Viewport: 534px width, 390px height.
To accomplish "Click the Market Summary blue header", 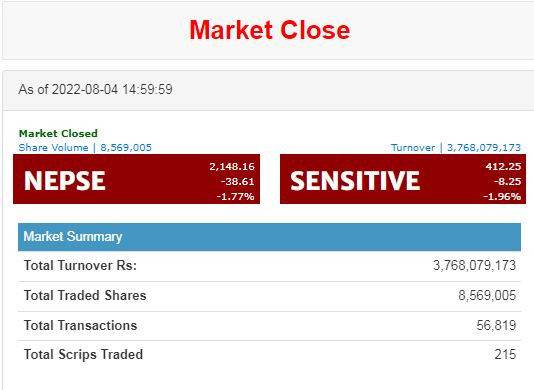I will (269, 237).
